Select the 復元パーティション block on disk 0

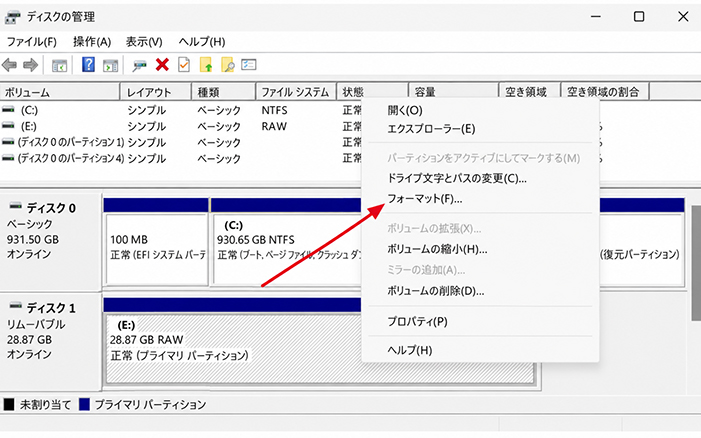642,248
